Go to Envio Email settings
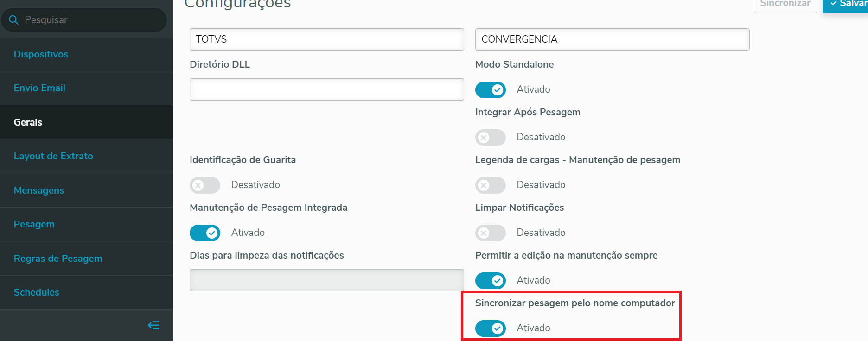Image resolution: width=868 pixels, height=341 pixels. point(39,88)
